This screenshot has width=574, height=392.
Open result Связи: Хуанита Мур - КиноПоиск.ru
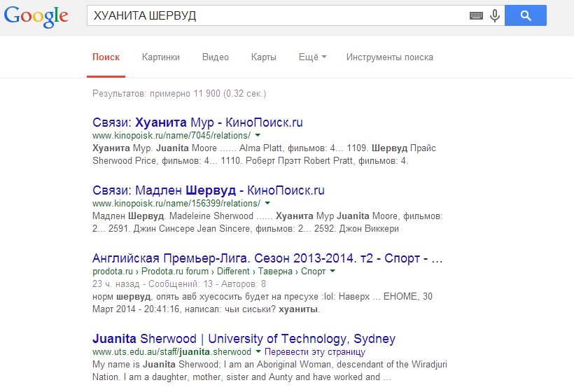[197, 122]
